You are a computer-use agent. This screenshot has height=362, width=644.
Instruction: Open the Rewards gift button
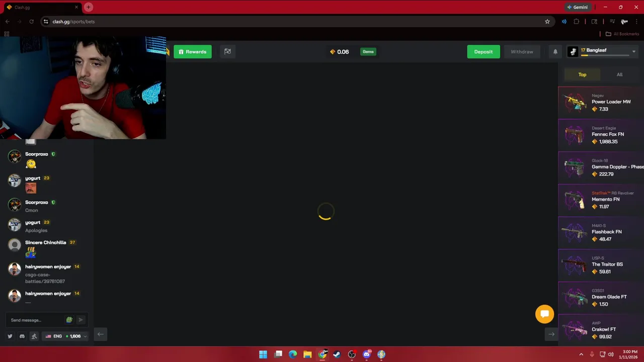point(193,52)
